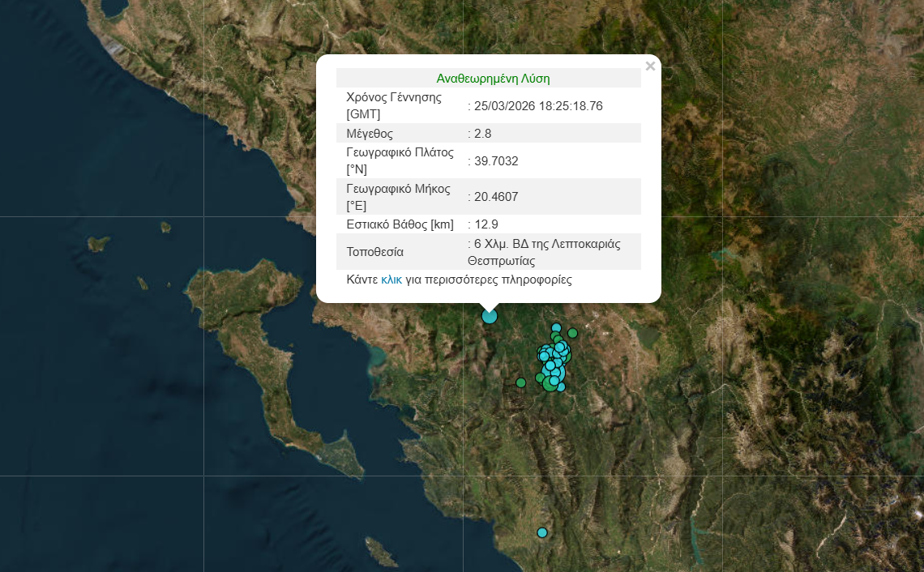This screenshot has height=572, width=924.
Task: Click the longitude value 20.4607
Action: coord(496,196)
